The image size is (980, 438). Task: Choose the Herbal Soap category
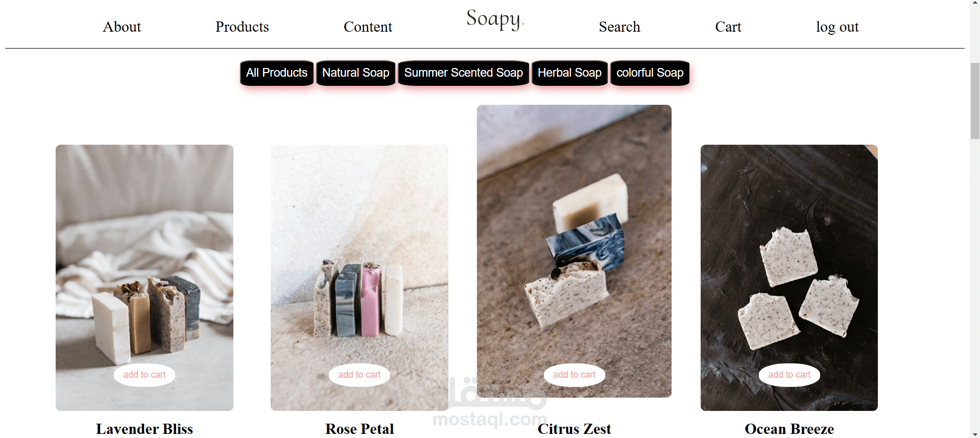point(569,73)
